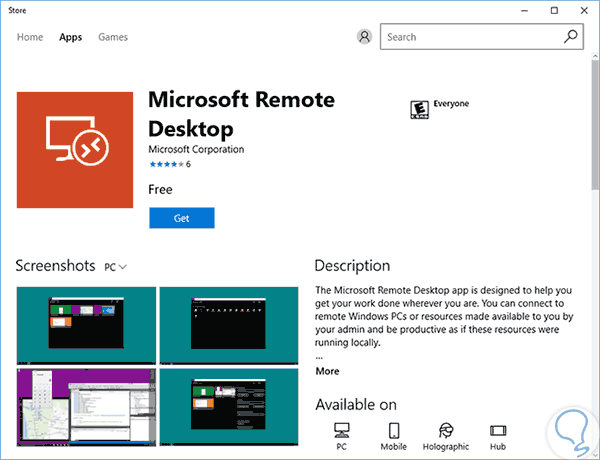The height and width of the screenshot is (460, 600).
Task: Click the Screenshots heading
Action: pos(55,266)
